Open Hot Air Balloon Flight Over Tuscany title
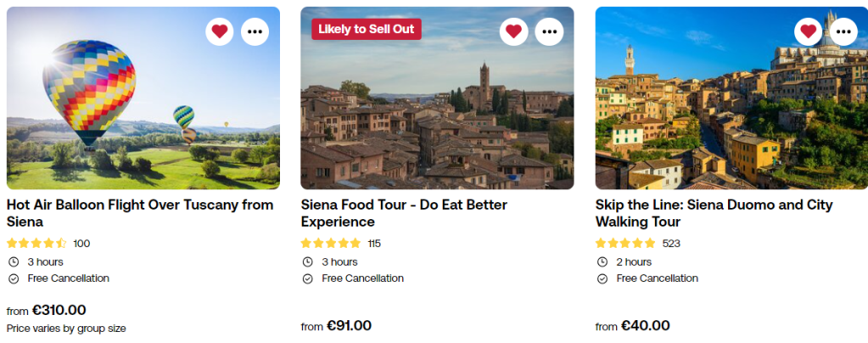This screenshot has width=868, height=343. (x=140, y=213)
